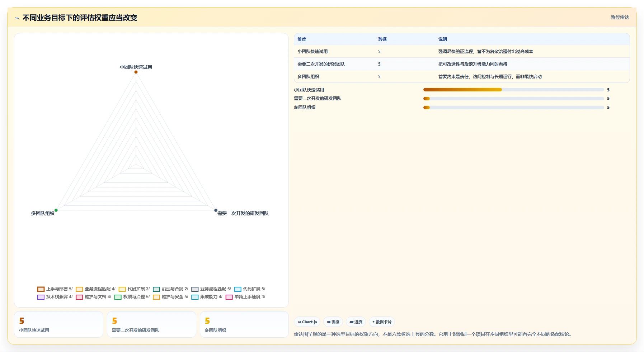Click radar point at 需要二次开发的研发团队

(x=216, y=210)
